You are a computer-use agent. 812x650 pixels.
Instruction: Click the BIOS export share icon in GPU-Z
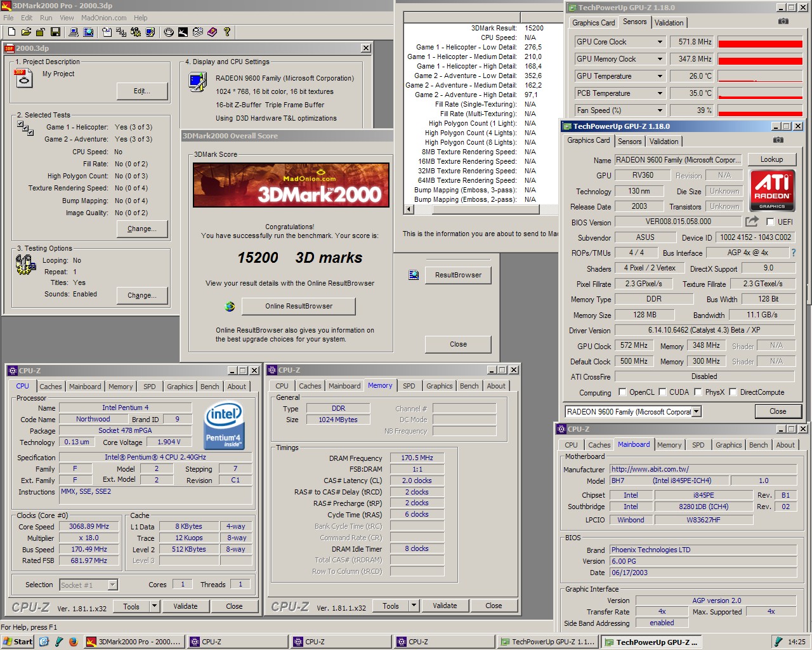(752, 222)
